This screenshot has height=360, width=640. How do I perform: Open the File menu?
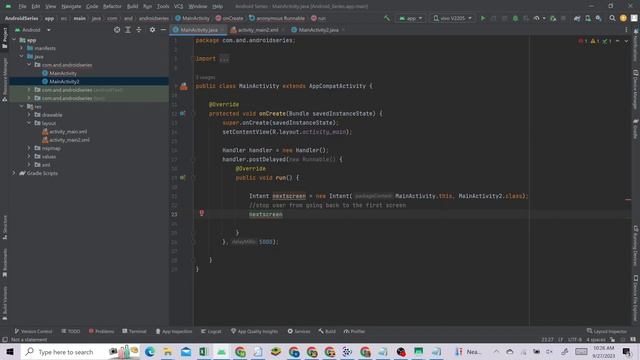click(22, 6)
